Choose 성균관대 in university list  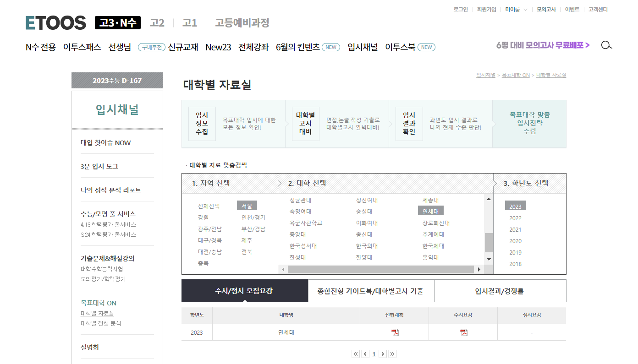pyautogui.click(x=300, y=200)
